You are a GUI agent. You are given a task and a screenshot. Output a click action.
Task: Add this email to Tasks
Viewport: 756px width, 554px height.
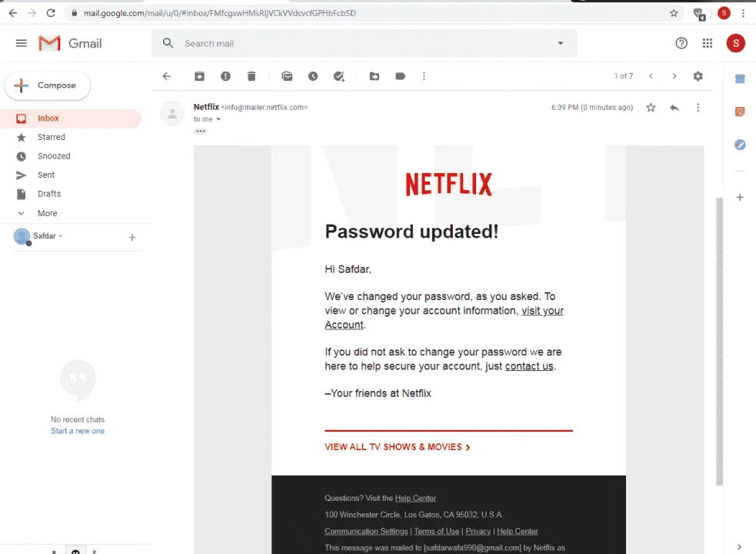pos(339,76)
